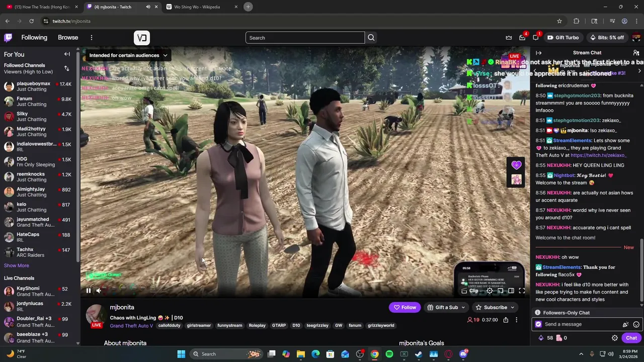Viewport: 644px width, 362px height.
Task: Open the chat community users list icon
Action: pos(636,52)
